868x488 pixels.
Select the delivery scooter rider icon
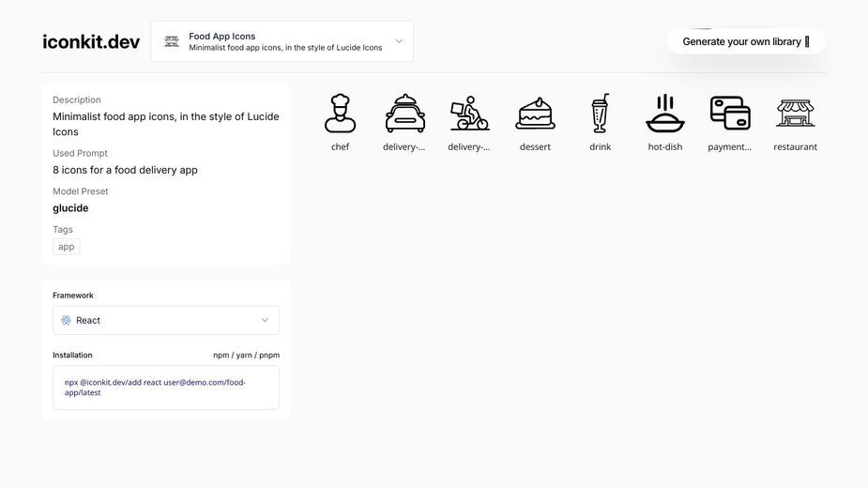click(469, 113)
